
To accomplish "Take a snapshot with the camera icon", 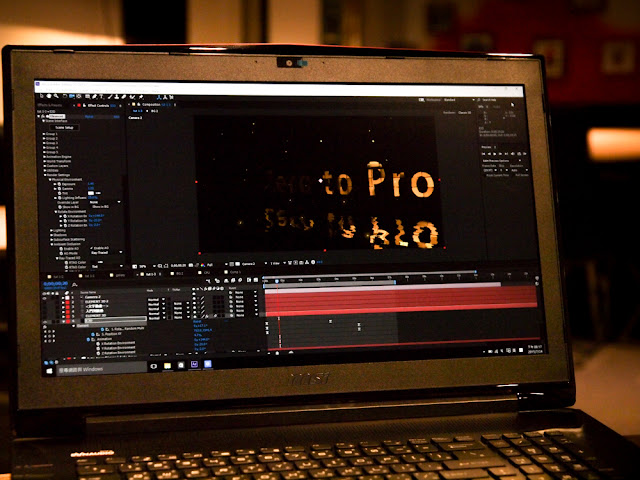I will tap(191, 266).
